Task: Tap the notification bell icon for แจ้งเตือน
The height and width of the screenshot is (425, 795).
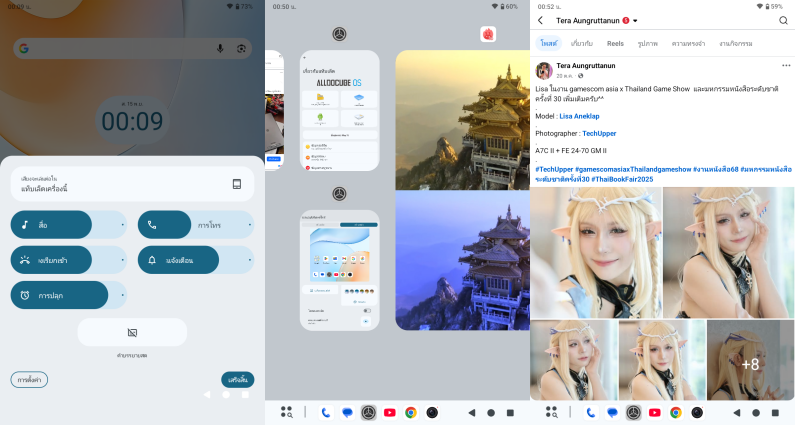Action: coord(152,260)
